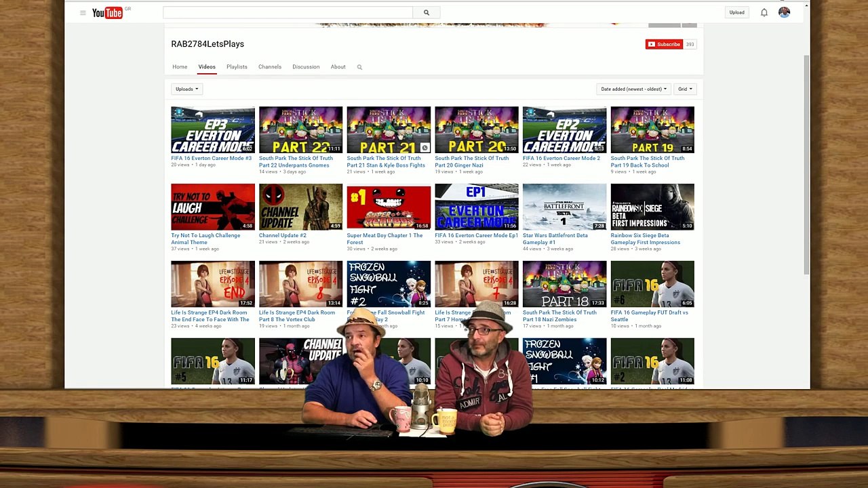Click the YouTube logo
The width and height of the screenshot is (868, 488).
tap(107, 12)
